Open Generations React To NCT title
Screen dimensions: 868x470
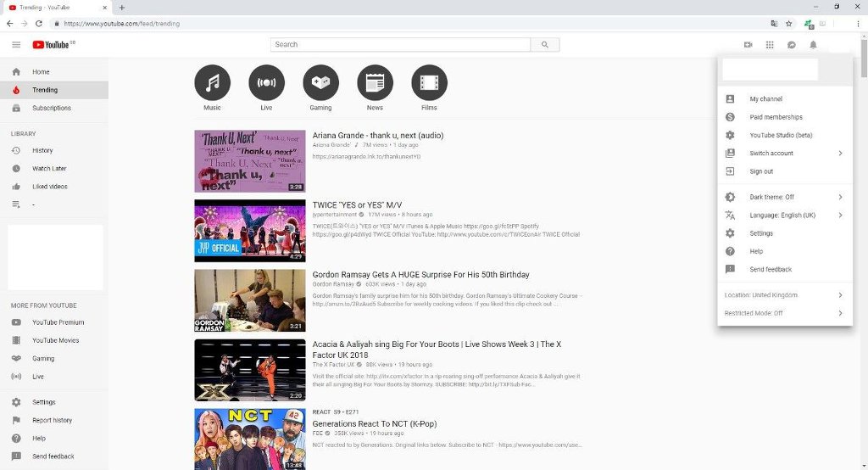tap(375, 423)
